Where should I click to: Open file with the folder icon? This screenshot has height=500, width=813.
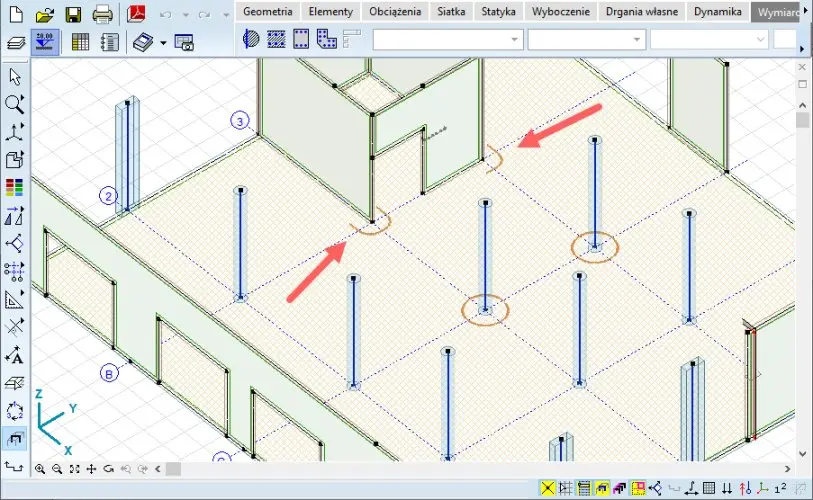click(x=44, y=14)
